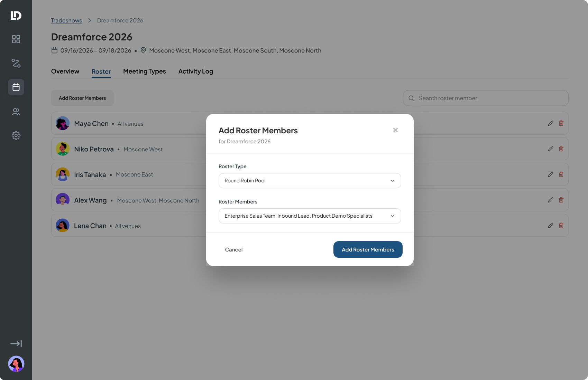Focus the Search roster member field
The width and height of the screenshot is (588, 380).
click(x=486, y=98)
